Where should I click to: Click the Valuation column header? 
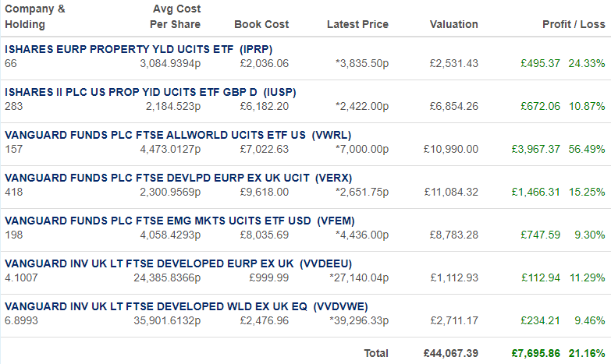tap(454, 24)
